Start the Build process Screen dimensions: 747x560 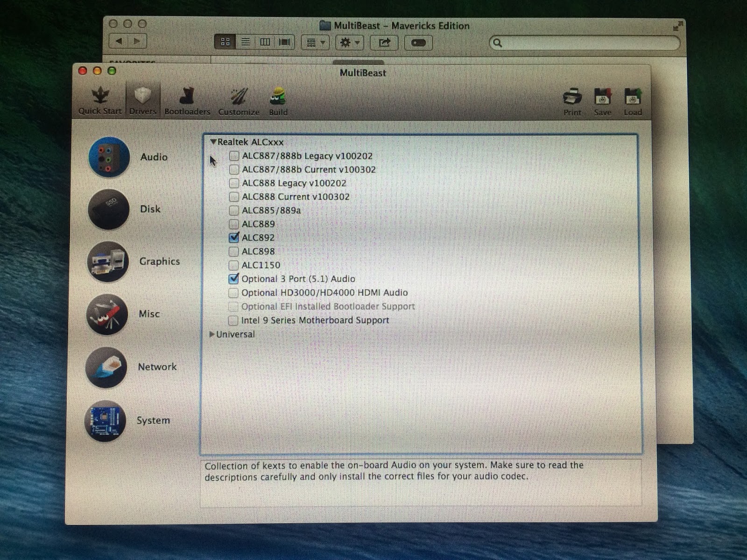pos(278,99)
